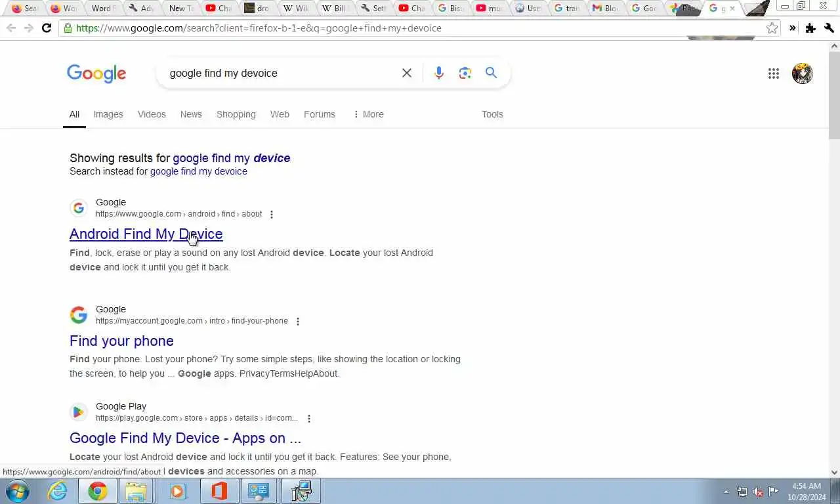This screenshot has height=504, width=840.
Task: View the site security padlock info
Action: [x=68, y=28]
